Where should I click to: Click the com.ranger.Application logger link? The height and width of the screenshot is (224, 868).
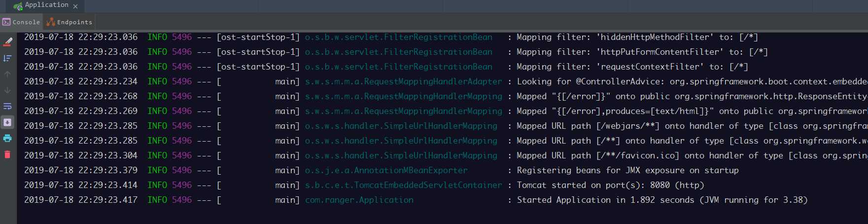pos(359,200)
